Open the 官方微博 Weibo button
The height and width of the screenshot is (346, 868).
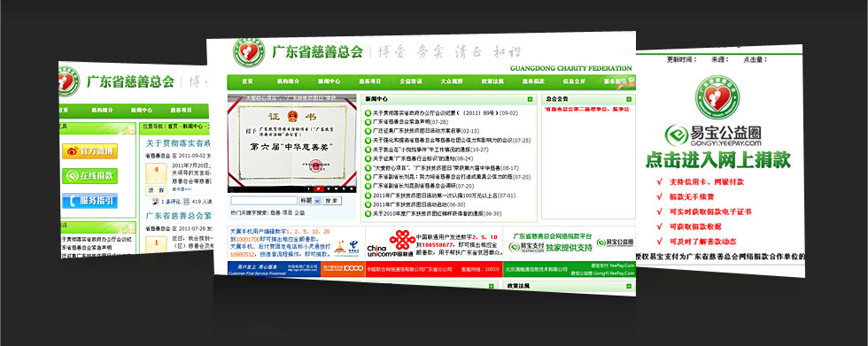coord(89,151)
